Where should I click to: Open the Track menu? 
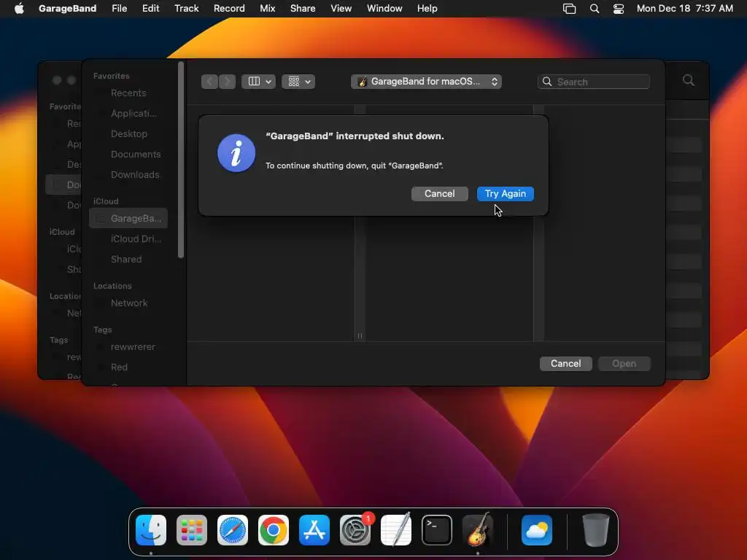(186, 9)
